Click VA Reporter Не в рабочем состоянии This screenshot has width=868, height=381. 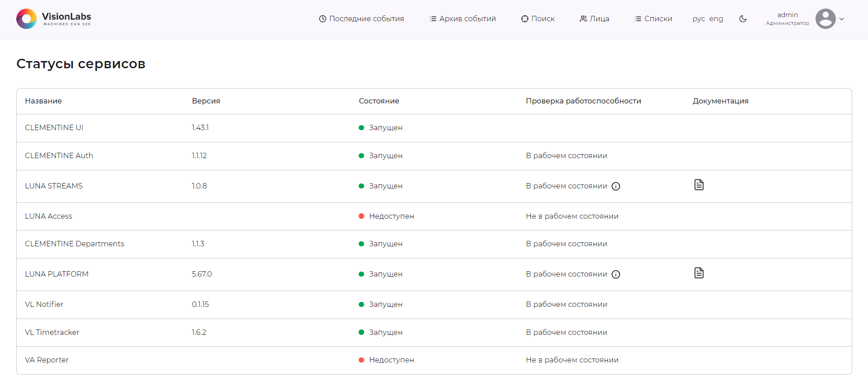click(572, 360)
